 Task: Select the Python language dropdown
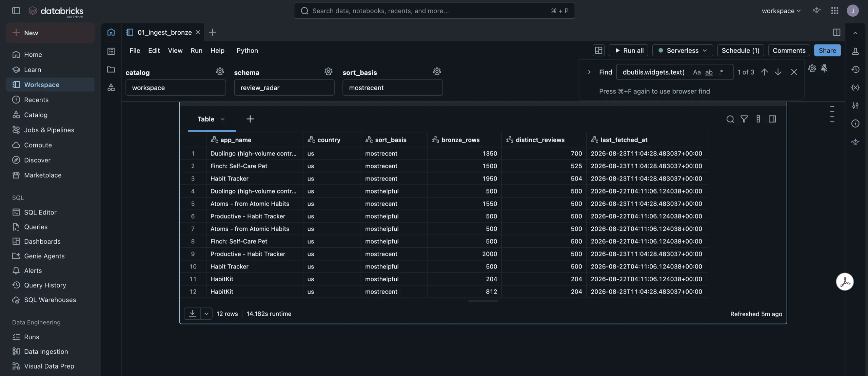(247, 50)
